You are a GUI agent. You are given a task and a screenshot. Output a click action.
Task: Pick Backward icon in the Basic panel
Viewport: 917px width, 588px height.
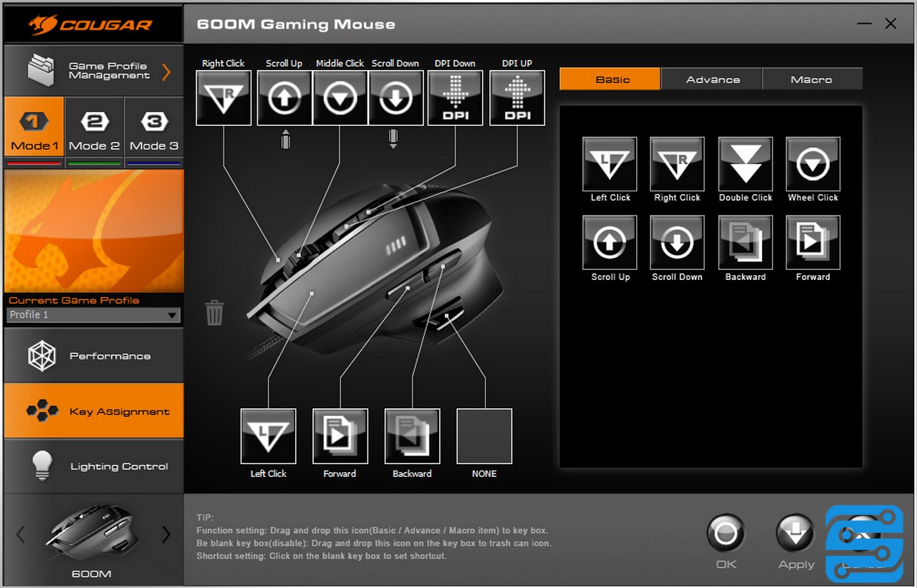click(x=746, y=243)
